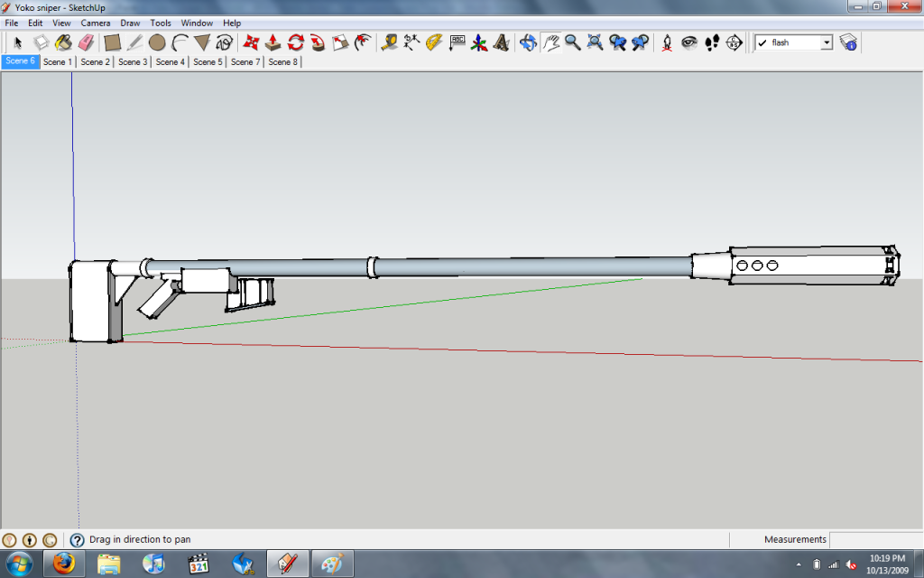The width and height of the screenshot is (924, 578).
Task: Click the status bar help question button
Action: tap(78, 540)
